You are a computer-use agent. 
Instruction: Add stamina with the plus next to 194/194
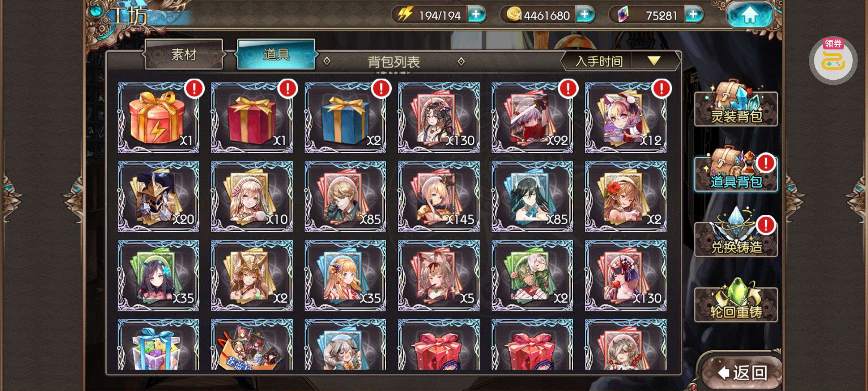click(x=476, y=15)
